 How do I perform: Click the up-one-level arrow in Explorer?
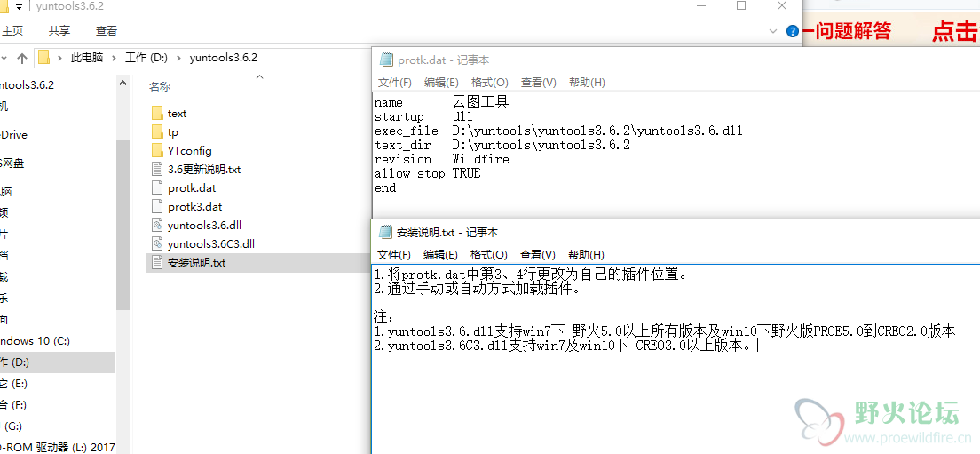point(22,58)
